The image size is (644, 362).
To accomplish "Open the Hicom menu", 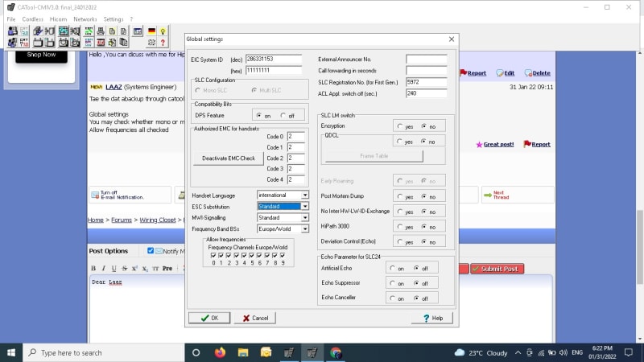I will click(58, 19).
